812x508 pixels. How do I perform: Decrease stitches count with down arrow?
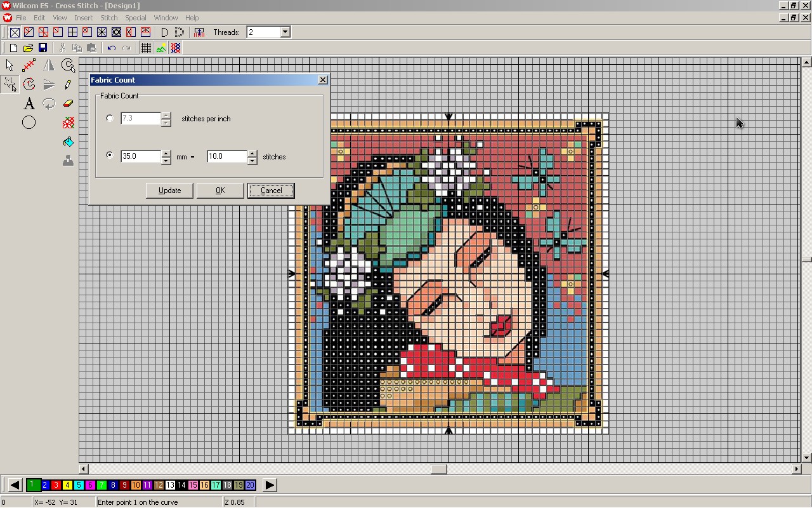[x=252, y=161]
